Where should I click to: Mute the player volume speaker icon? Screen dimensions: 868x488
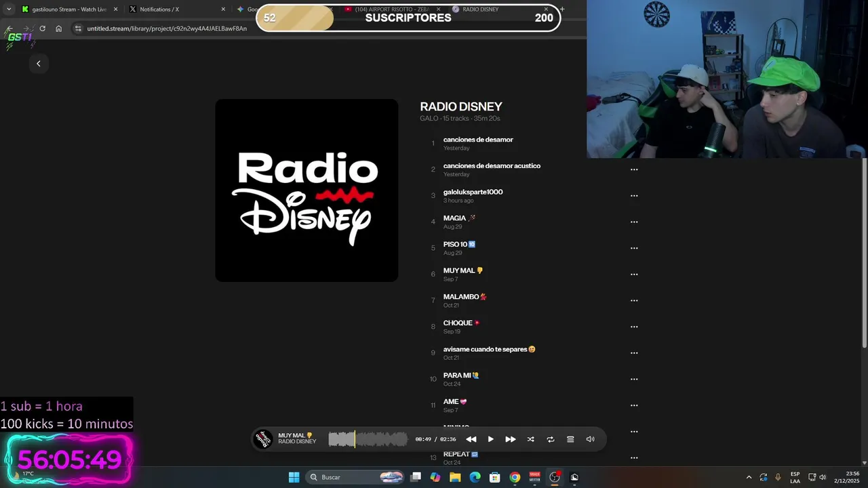tap(590, 439)
